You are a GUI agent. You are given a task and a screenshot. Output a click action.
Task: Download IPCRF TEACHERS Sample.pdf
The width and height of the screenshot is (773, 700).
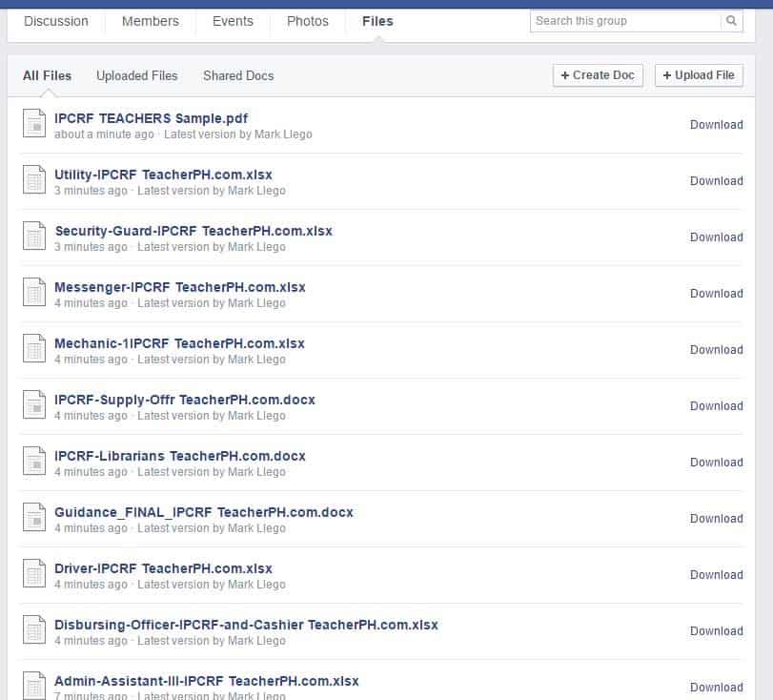click(717, 124)
